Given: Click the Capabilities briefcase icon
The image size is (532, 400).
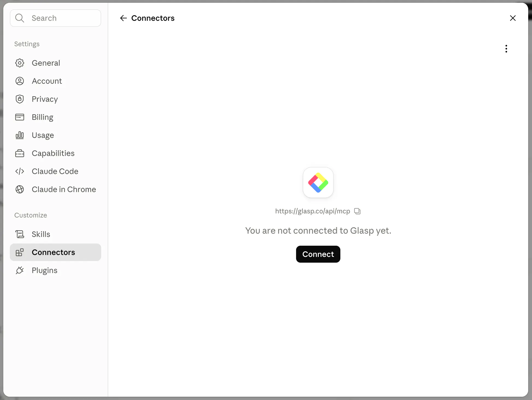Looking at the screenshot, I should click(x=20, y=153).
